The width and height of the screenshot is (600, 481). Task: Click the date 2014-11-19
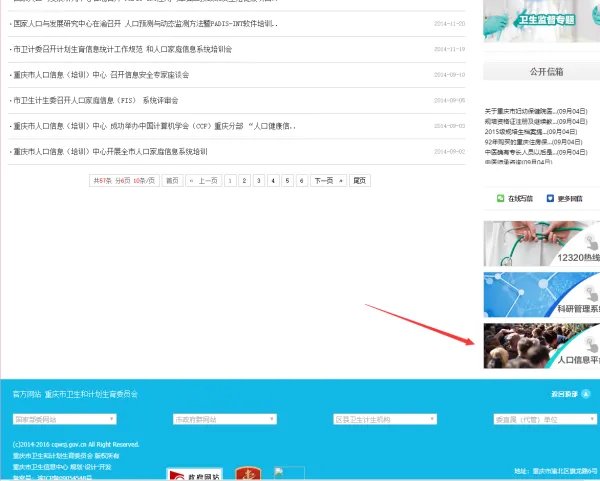(x=449, y=49)
